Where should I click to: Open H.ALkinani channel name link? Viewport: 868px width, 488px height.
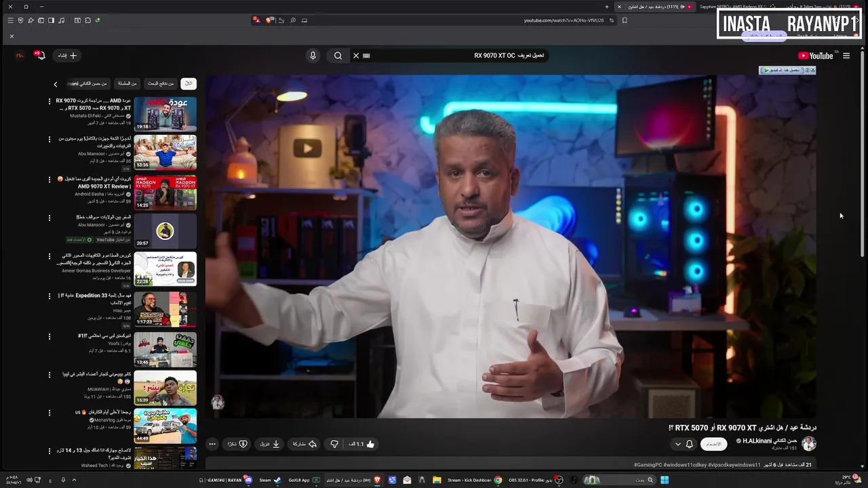click(770, 441)
